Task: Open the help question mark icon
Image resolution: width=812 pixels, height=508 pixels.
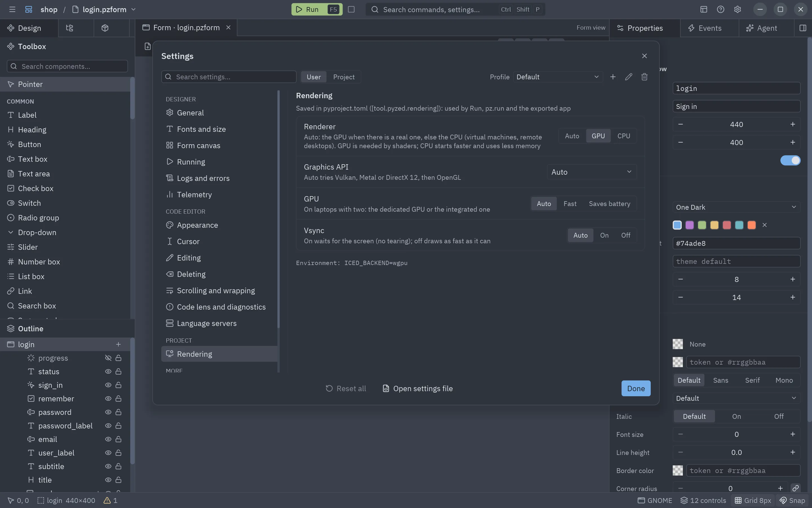Action: pyautogui.click(x=720, y=9)
